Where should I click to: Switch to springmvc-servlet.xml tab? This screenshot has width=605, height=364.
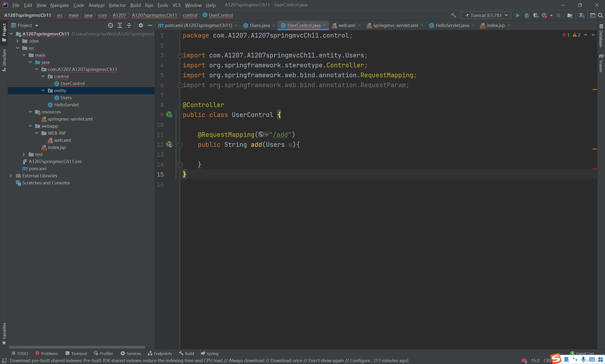(x=395, y=25)
